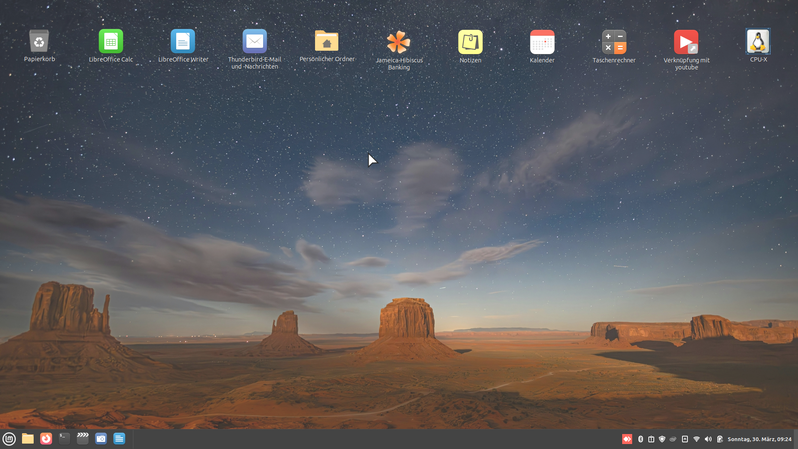Open Verknüpfung mit youtube shortcut
798x449 pixels.
(x=686, y=42)
